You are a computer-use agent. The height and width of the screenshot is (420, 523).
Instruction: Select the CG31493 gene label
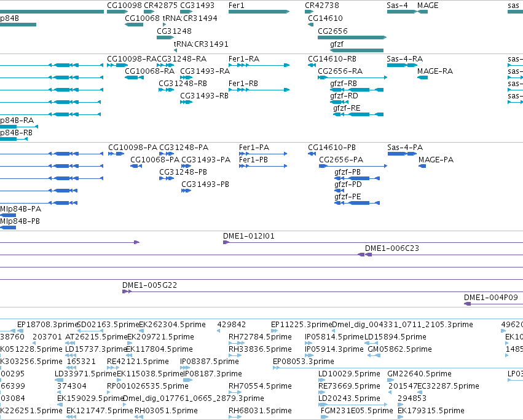coord(197,6)
